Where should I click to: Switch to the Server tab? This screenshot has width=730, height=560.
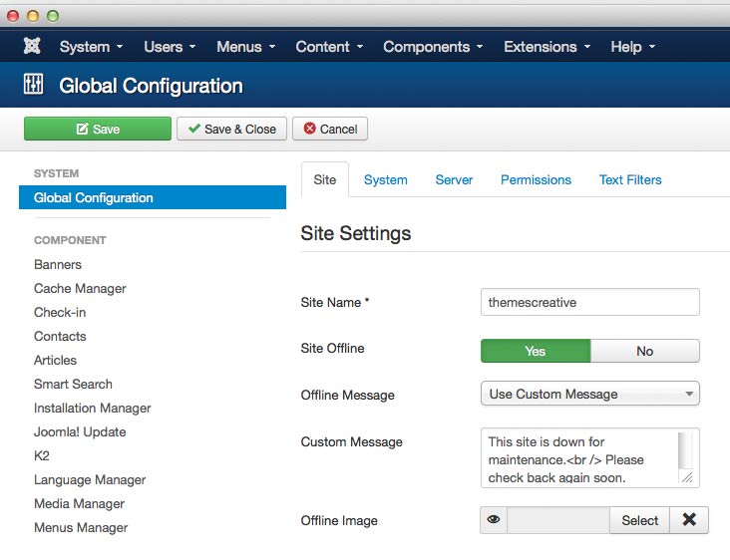tap(454, 180)
